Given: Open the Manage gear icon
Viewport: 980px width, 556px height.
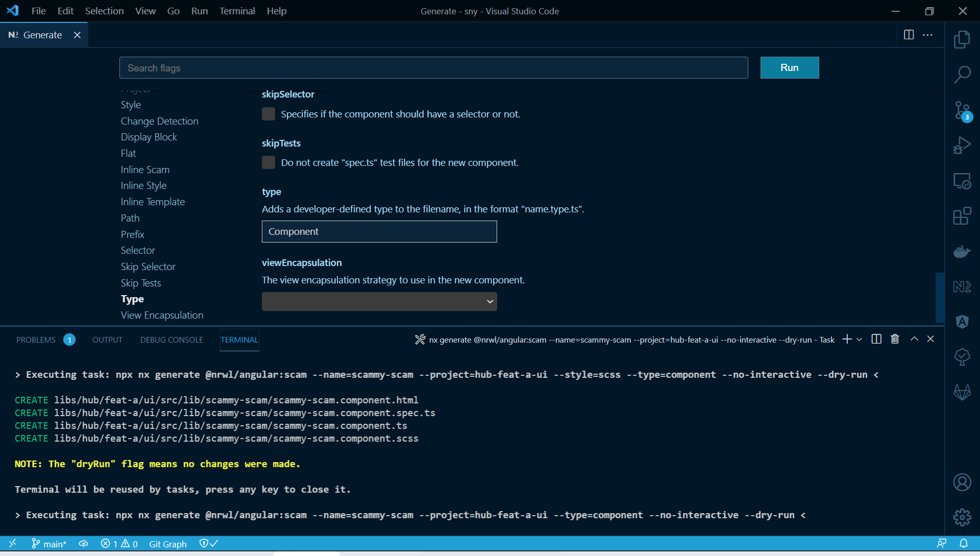Looking at the screenshot, I should [x=962, y=517].
